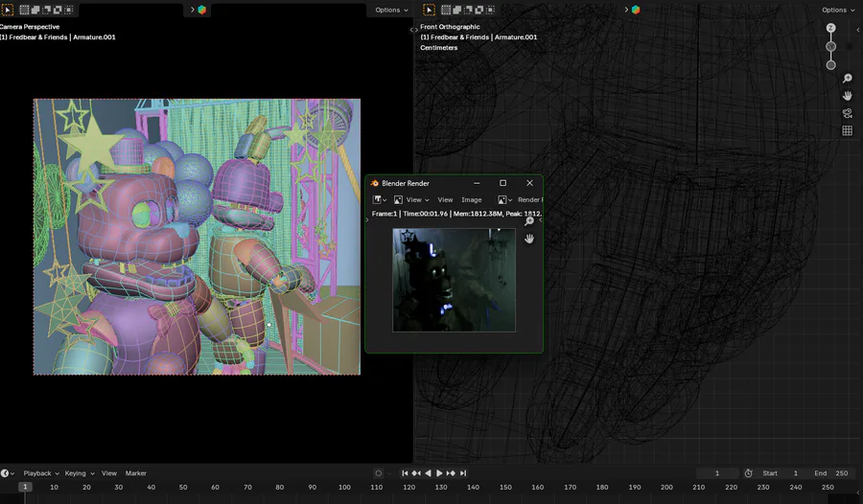This screenshot has width=863, height=504.
Task: Choose Invert selection mode in right viewport
Action: point(478,10)
